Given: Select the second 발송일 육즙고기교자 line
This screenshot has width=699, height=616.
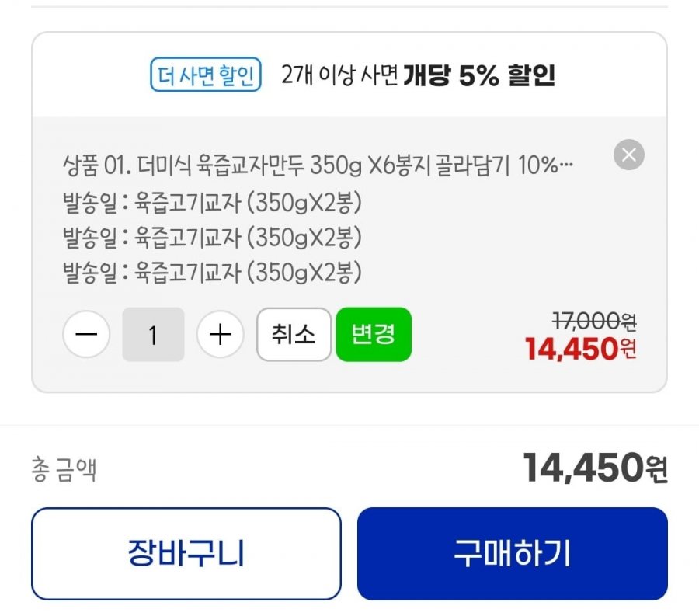Looking at the screenshot, I should [x=212, y=236].
